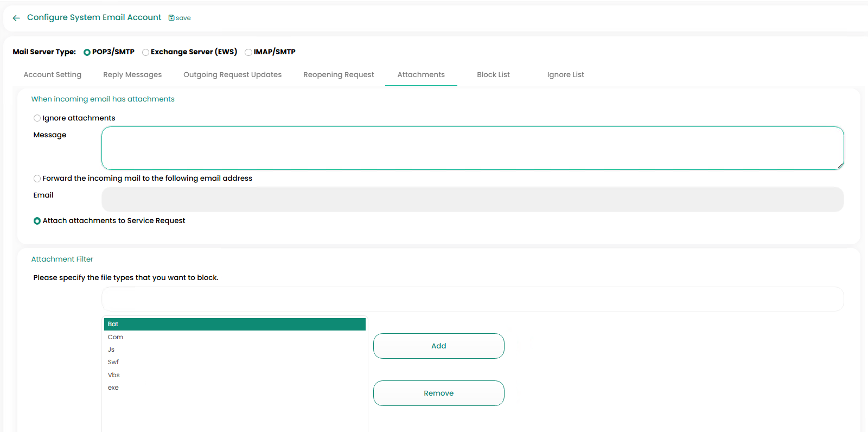Click into the Message text area
This screenshot has width=868, height=432.
click(472, 148)
